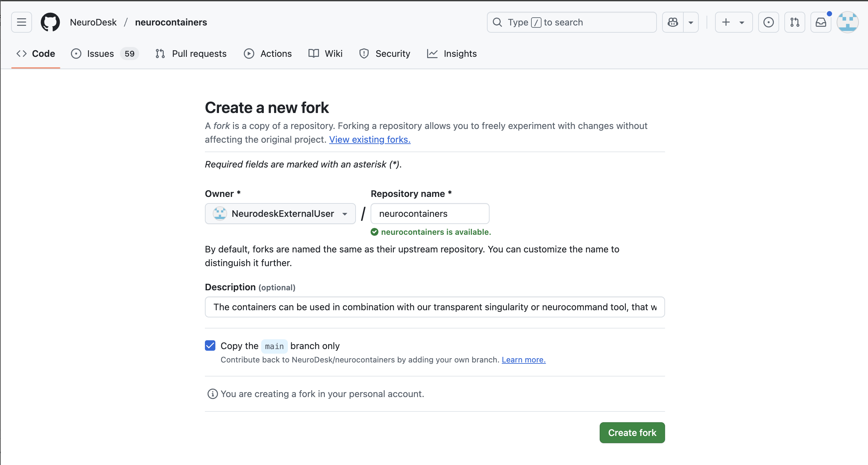The width and height of the screenshot is (868, 465).
Task: Open pull requests icon in header
Action: pos(794,22)
